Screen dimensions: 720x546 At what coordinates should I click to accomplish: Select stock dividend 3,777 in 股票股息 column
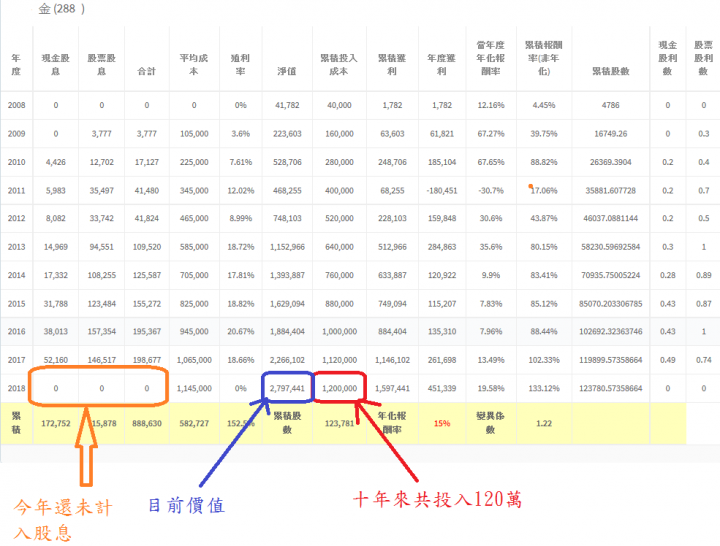pyautogui.click(x=101, y=134)
